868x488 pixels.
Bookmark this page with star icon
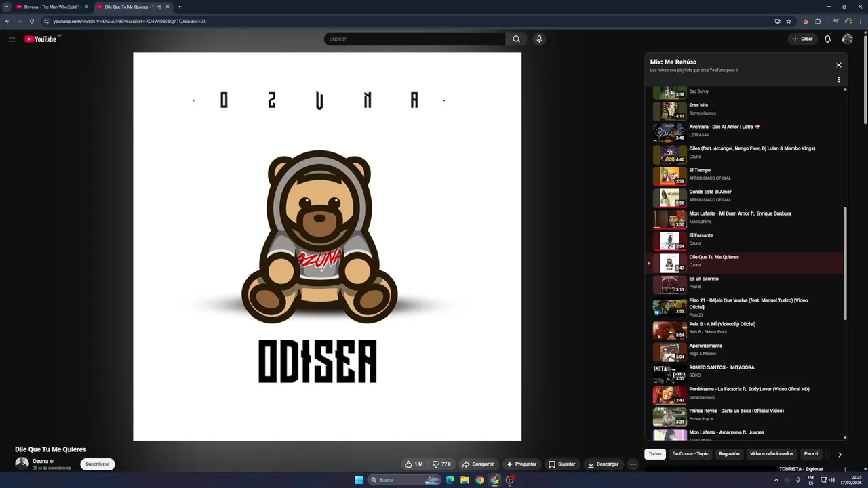[789, 21]
